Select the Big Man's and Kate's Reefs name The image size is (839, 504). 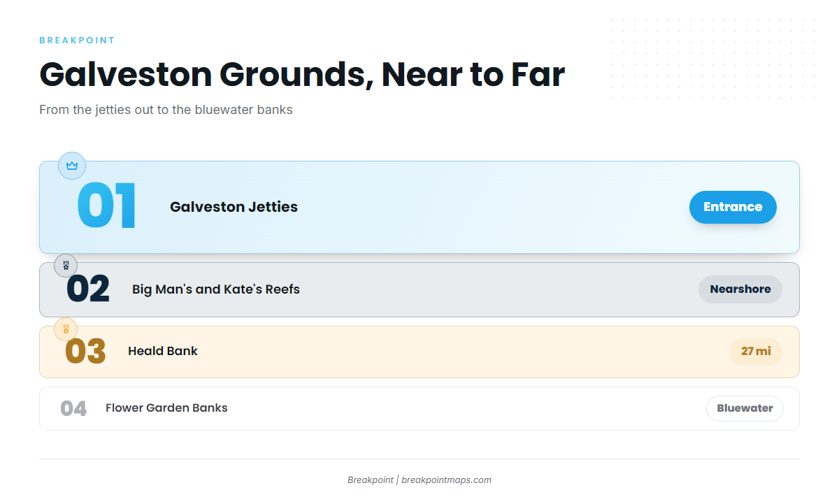point(216,289)
